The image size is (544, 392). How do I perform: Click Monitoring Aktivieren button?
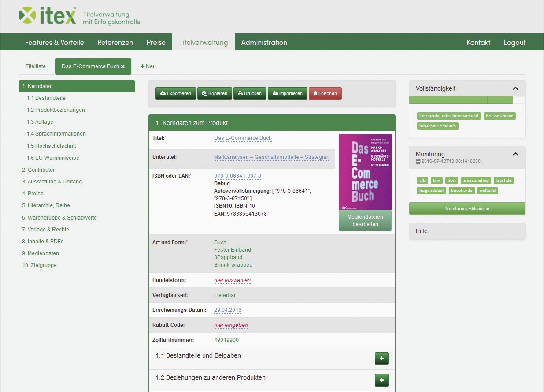click(x=467, y=209)
